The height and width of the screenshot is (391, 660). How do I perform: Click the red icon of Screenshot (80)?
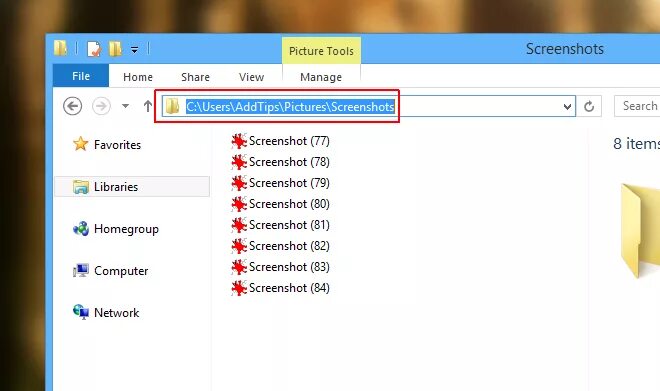(x=239, y=204)
